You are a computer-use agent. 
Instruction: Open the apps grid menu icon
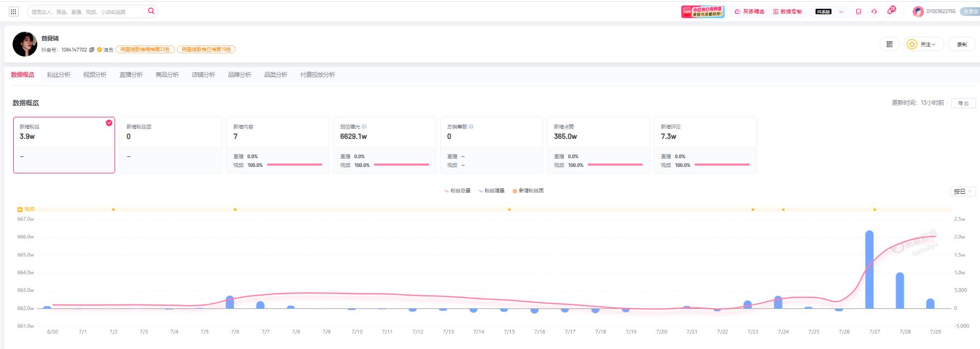pos(14,12)
